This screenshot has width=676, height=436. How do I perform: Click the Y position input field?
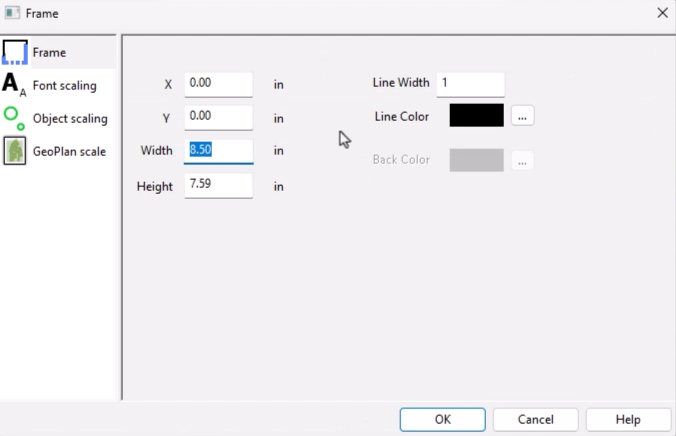pos(219,117)
